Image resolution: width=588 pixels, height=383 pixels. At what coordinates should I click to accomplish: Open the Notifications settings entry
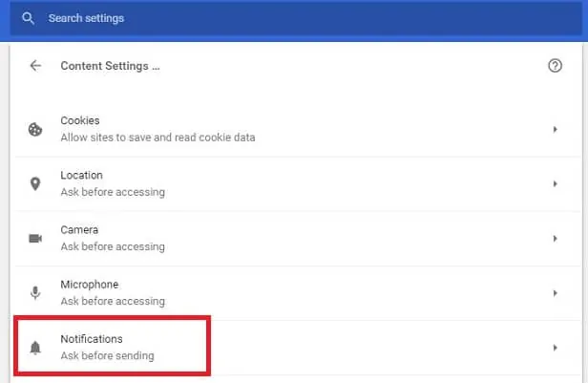[x=298, y=348]
